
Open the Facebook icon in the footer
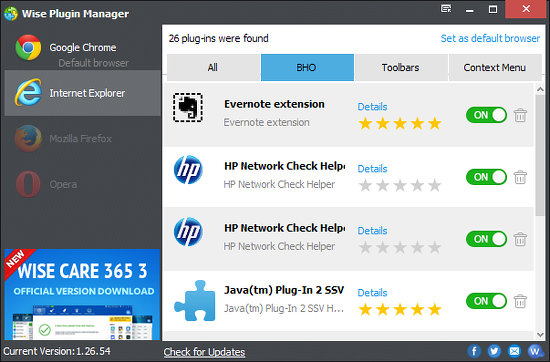474,351
